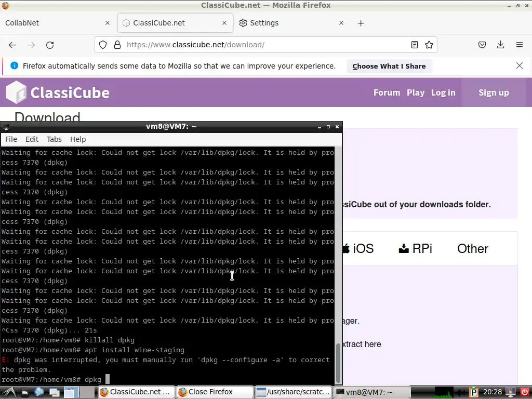Click the terminal vertical scrollbar thumb
The image size is (532, 399).
click(x=338, y=363)
